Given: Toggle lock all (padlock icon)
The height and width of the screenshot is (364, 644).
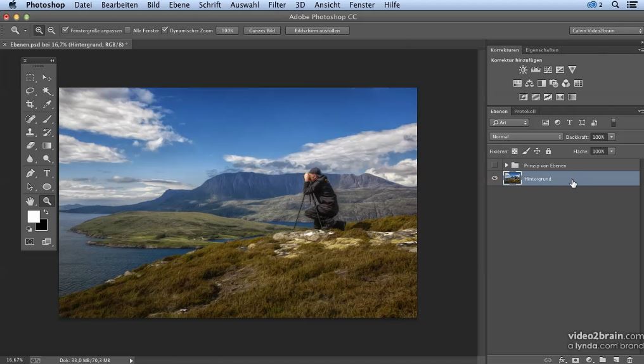Looking at the screenshot, I should (x=548, y=151).
